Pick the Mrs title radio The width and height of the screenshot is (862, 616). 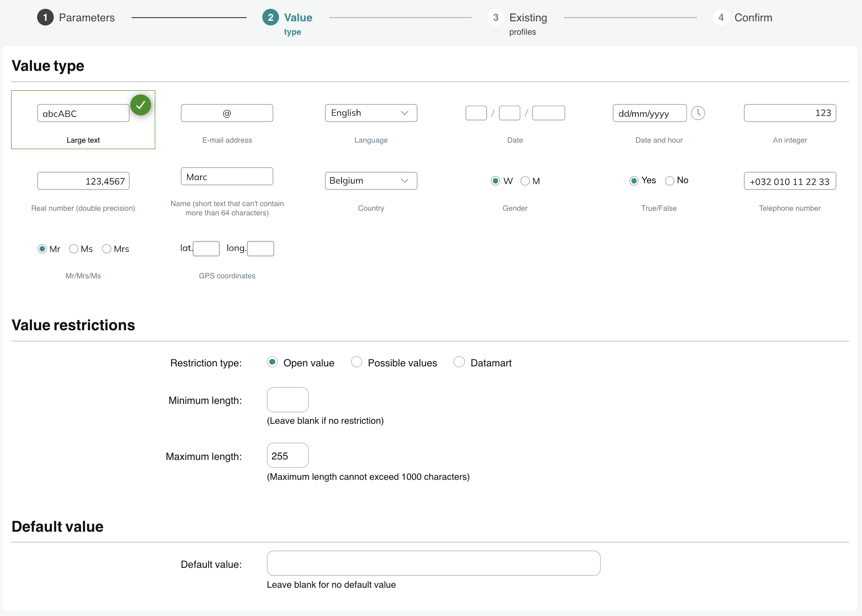coord(107,249)
